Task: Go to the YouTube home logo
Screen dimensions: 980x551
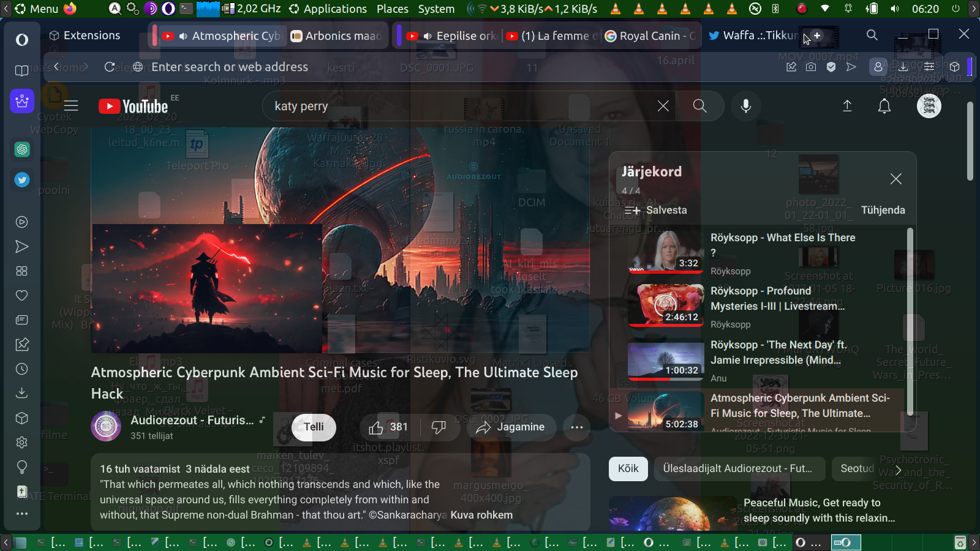Action: 134,107
